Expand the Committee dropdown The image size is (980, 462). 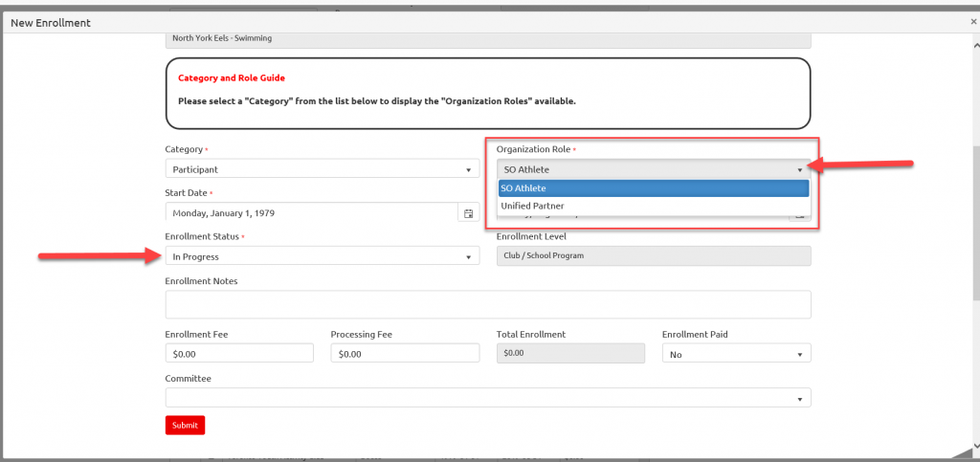pos(488,398)
